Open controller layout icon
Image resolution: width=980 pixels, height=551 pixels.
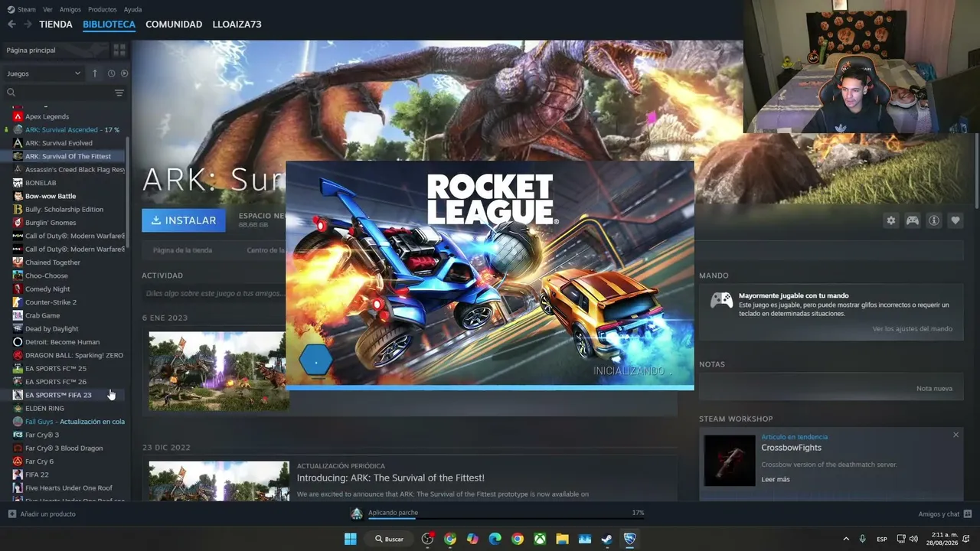tap(913, 220)
